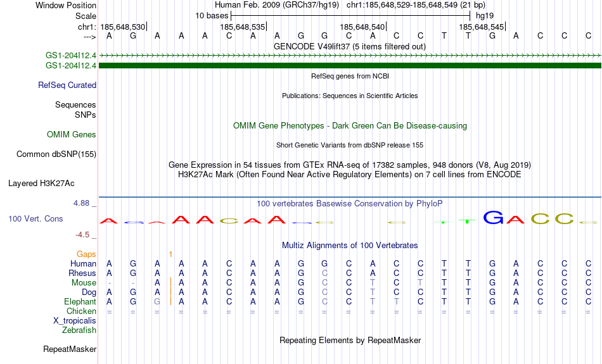Select the Zebrafish alignment row label
The image size is (602, 364).
tap(79, 330)
